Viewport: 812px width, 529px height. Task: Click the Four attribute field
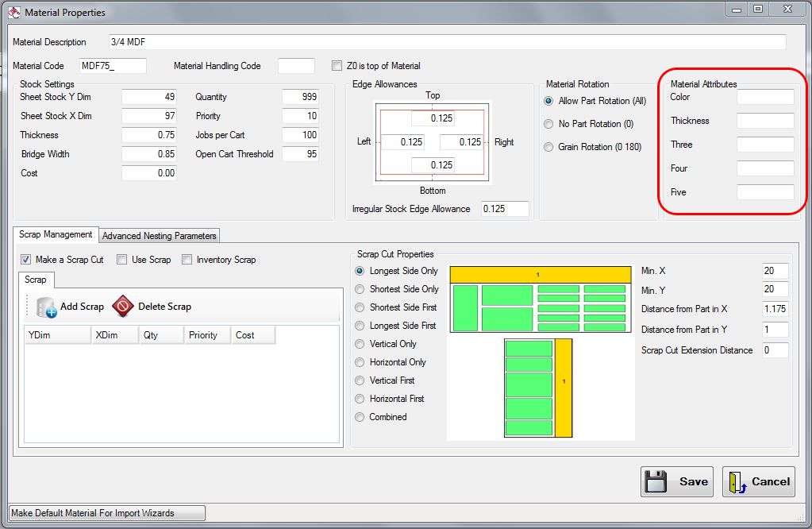click(765, 168)
